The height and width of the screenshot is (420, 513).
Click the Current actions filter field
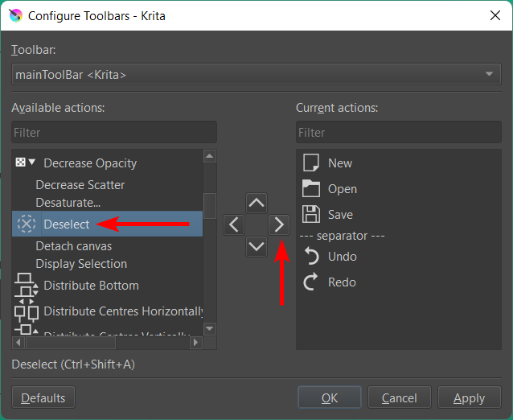398,132
